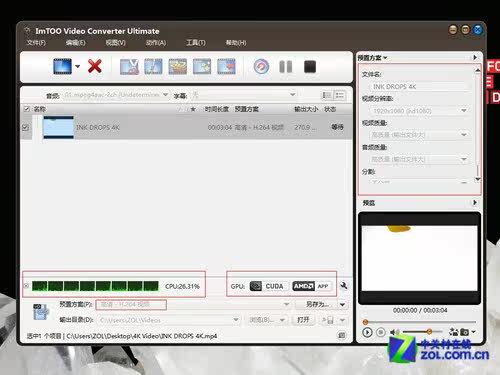Toggle the NVIDIA CUDA acceleration button
The width and height of the screenshot is (500, 375).
(269, 286)
